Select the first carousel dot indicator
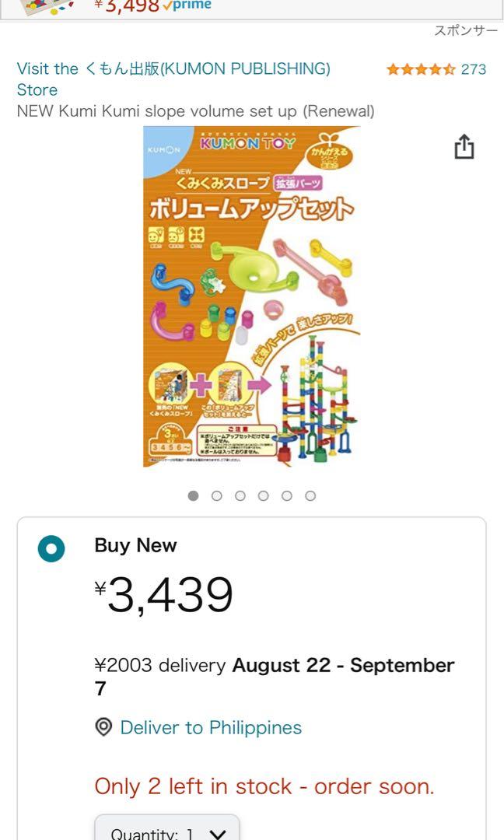The height and width of the screenshot is (840, 504). click(193, 495)
